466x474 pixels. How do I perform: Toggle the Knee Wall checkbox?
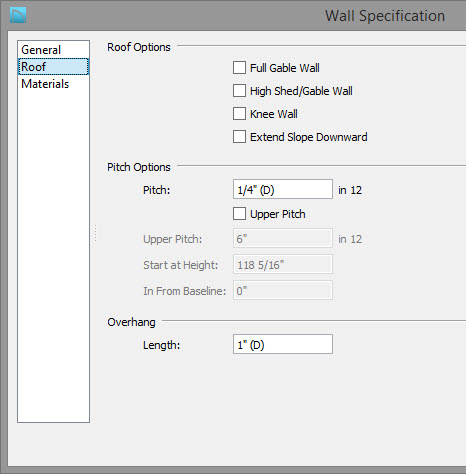[239, 114]
